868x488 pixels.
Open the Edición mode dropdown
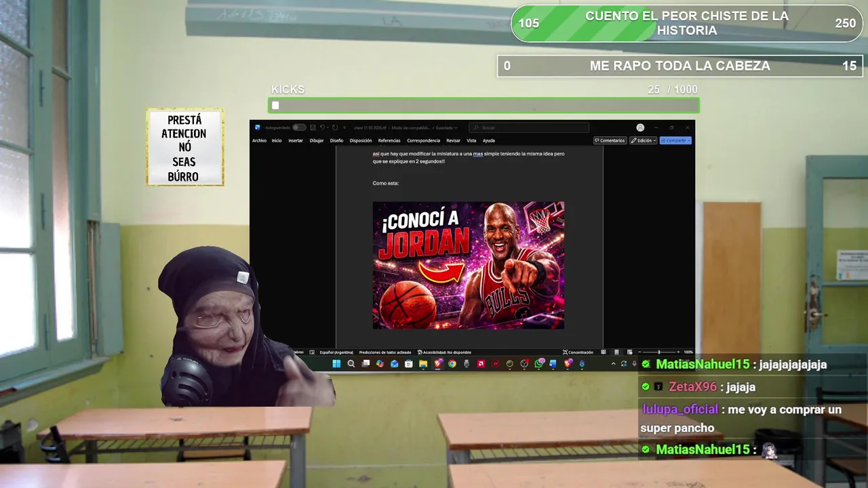tap(643, 140)
